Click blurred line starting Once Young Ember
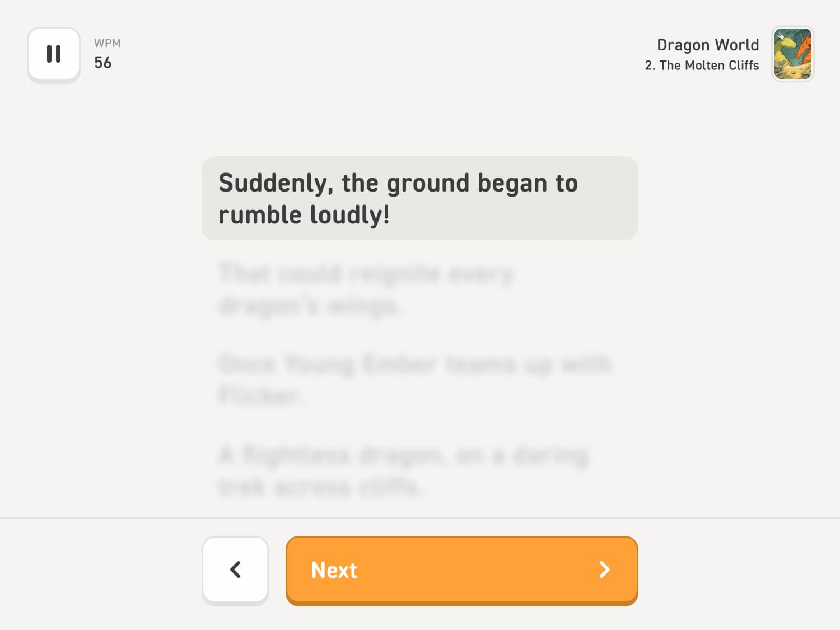Viewport: 840px width, 630px height. (x=414, y=365)
